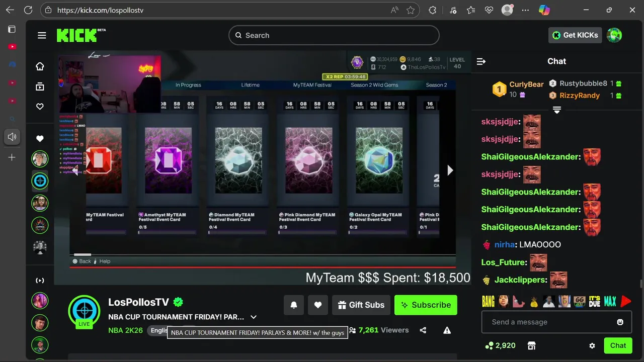Screen dimensions: 644x362
Task: Click the browser address bar URL
Action: [x=100, y=10]
